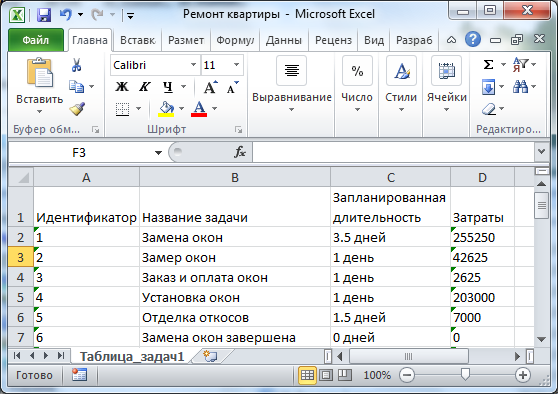Viewport: 558px width, 394px height.
Task: Switch to the Рецензирование ribbon tab
Action: click(333, 40)
